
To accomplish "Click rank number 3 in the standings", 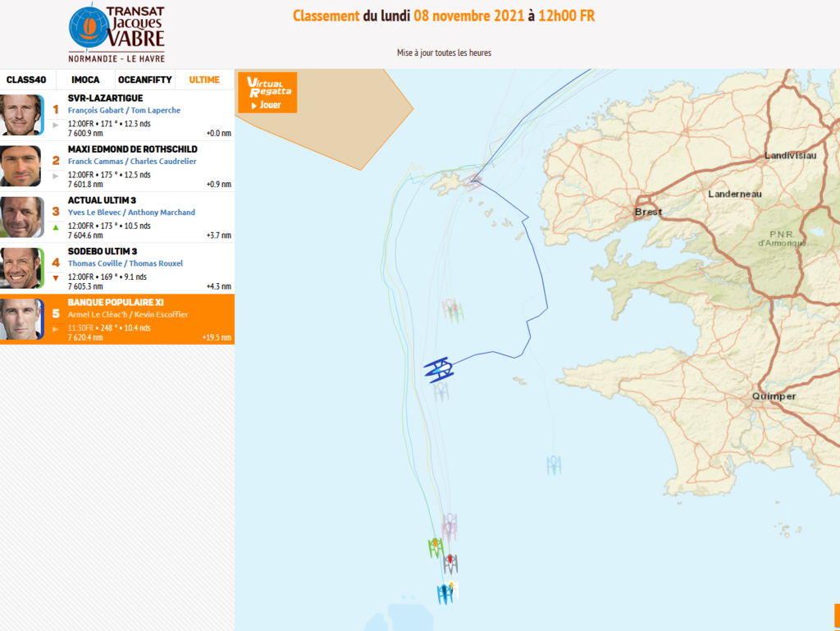I will pyautogui.click(x=56, y=212).
